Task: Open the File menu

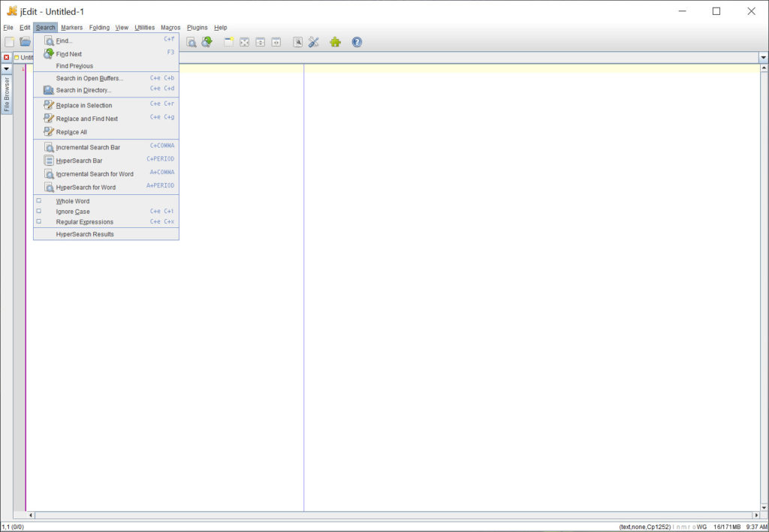Action: point(8,28)
